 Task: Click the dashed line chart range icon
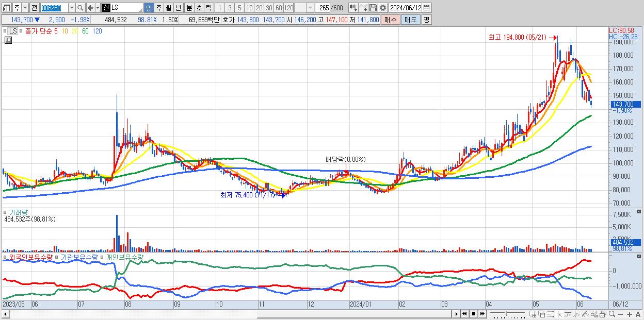point(550,314)
